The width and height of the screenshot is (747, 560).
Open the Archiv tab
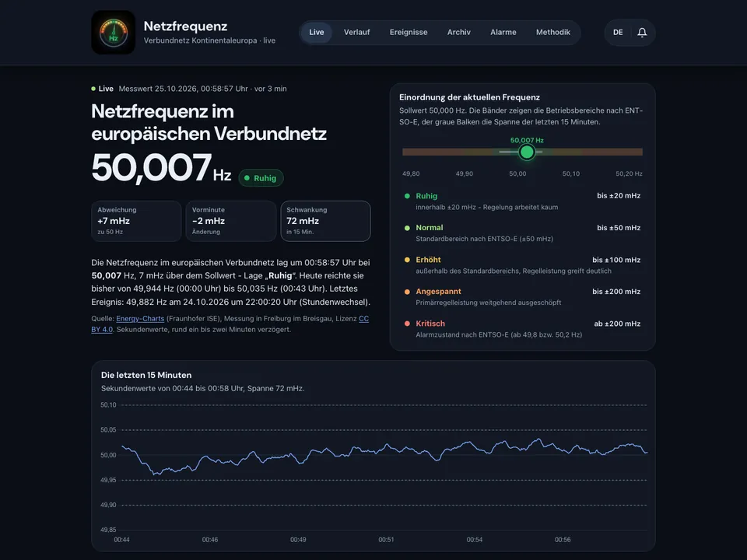pos(459,33)
